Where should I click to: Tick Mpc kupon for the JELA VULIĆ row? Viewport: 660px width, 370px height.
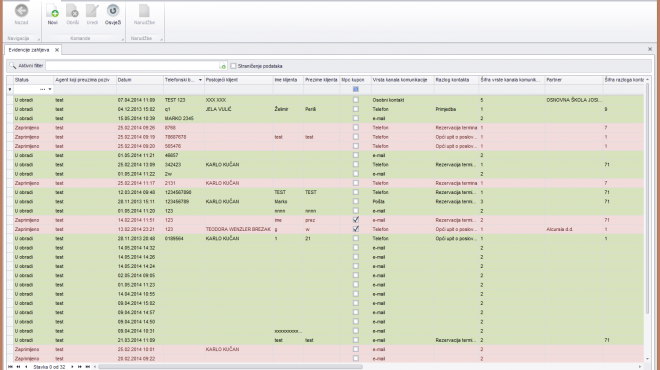[356, 109]
